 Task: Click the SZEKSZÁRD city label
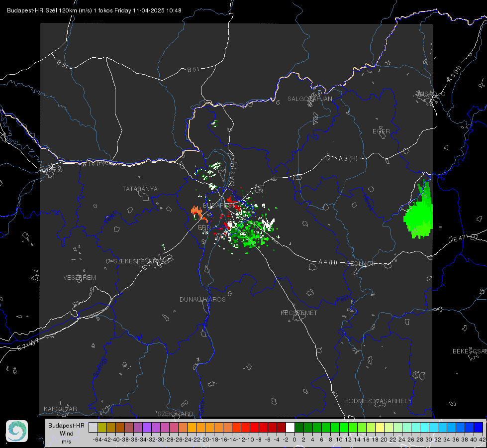click(x=176, y=414)
